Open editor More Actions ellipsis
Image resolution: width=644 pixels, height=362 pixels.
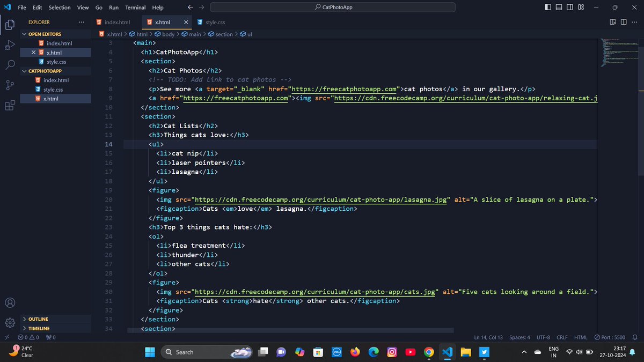coord(635,22)
